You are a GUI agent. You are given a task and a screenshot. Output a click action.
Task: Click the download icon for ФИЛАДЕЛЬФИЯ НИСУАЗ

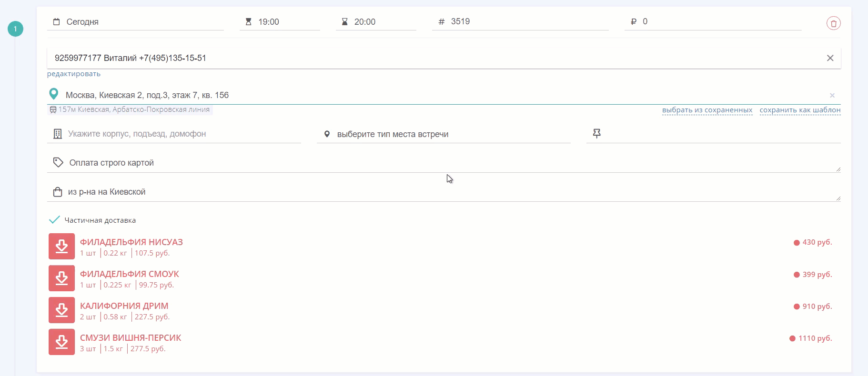61,246
